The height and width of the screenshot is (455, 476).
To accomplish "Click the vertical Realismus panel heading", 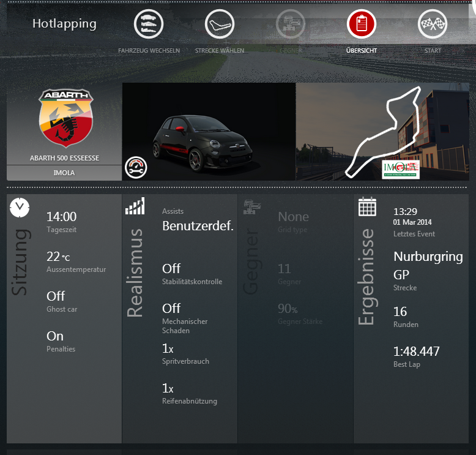I will [x=135, y=273].
